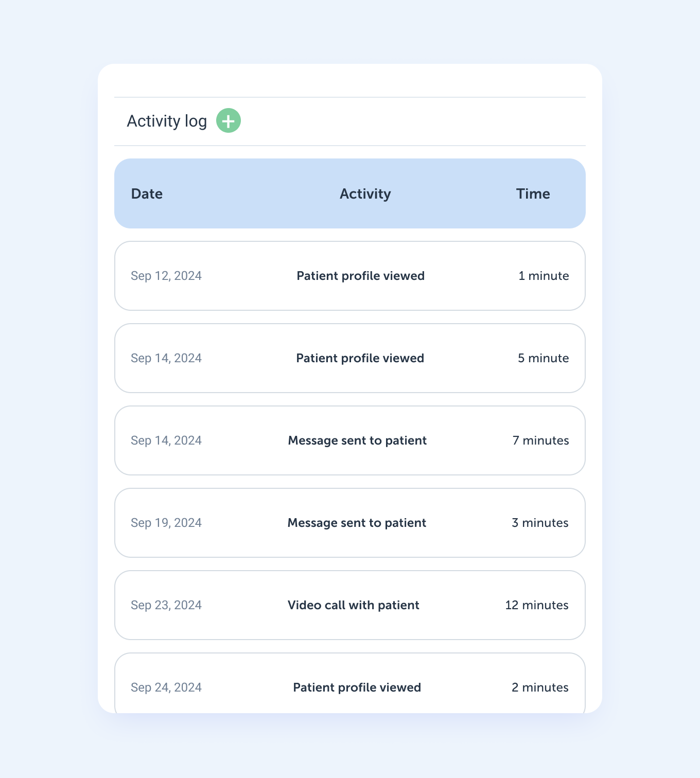Select the 7 minutes Message sent to patient entry

pos(358,440)
